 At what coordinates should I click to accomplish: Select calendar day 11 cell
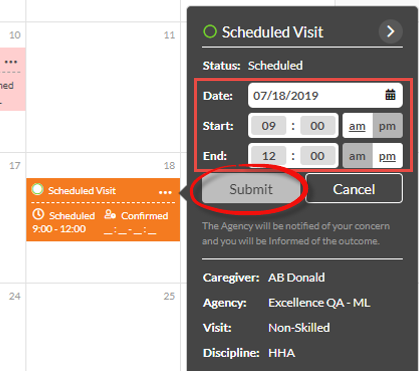(103, 87)
